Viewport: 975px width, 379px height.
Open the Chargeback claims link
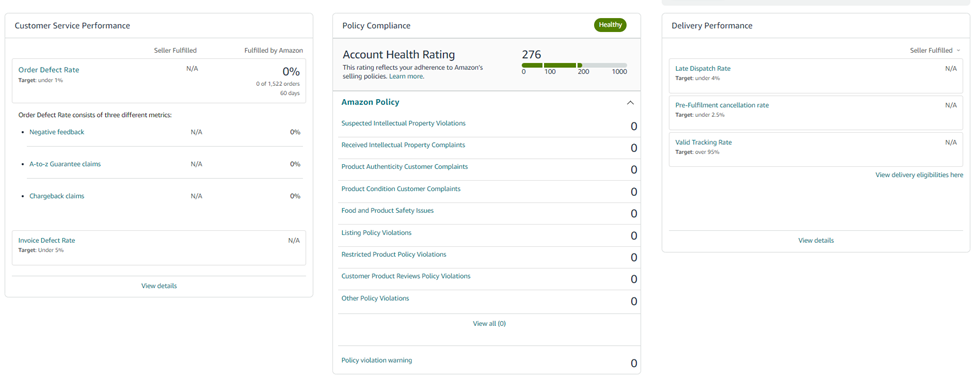click(57, 196)
